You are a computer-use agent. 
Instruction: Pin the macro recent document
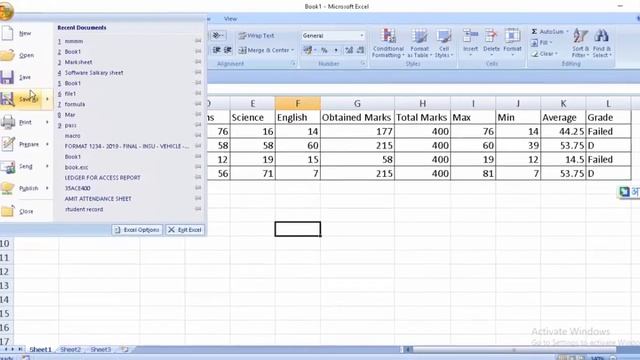[x=198, y=136]
